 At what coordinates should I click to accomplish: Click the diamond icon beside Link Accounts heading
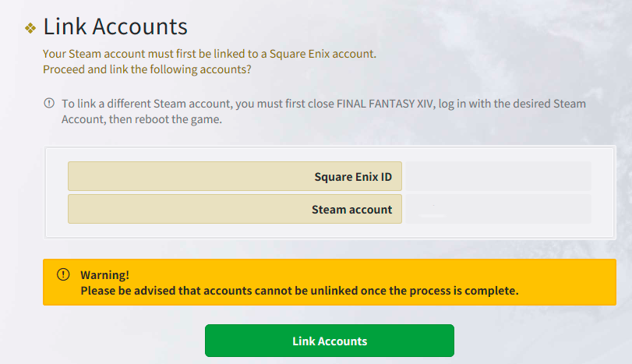point(30,28)
